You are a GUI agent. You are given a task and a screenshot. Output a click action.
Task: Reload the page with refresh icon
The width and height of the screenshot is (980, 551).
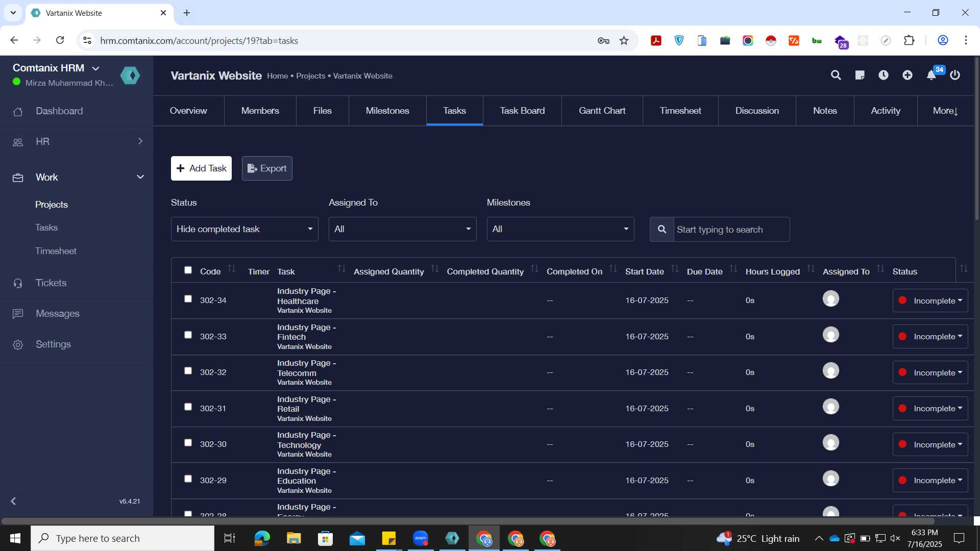coord(60,40)
